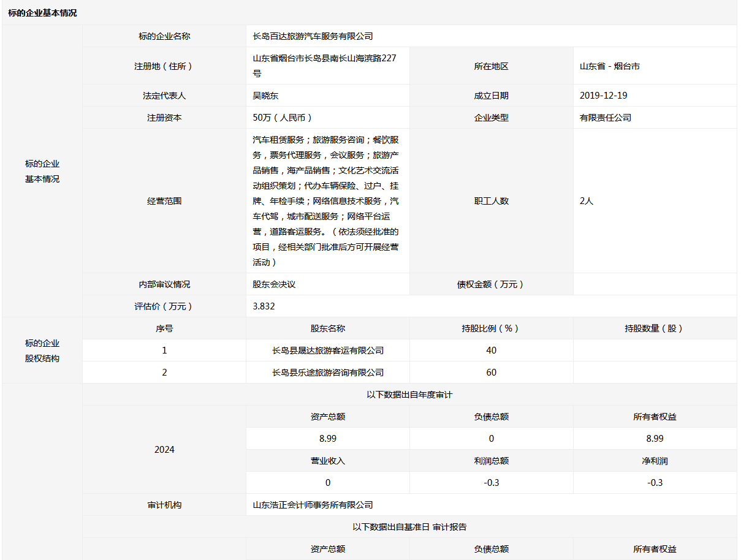Click shareholder 长岛县晟达旅游客运有限公司
Screen dimensions: 741x560
[x=328, y=350]
